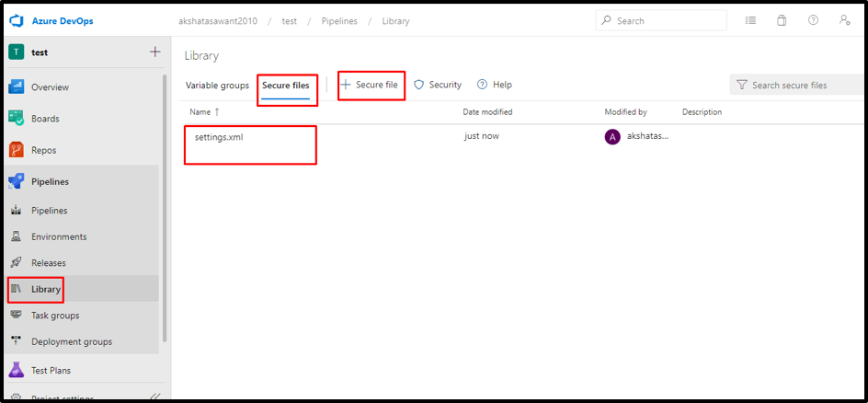Click the Description column header
The height and width of the screenshot is (403, 868).
tap(702, 112)
